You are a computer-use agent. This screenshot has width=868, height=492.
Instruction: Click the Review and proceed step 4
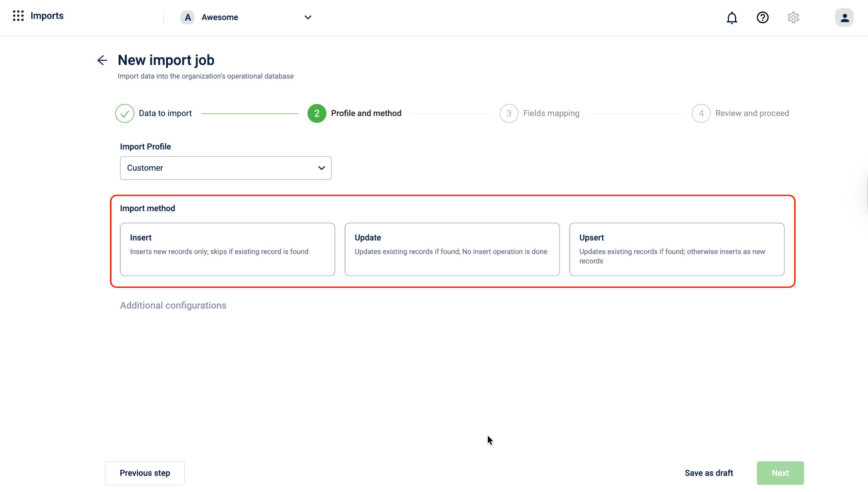point(751,113)
